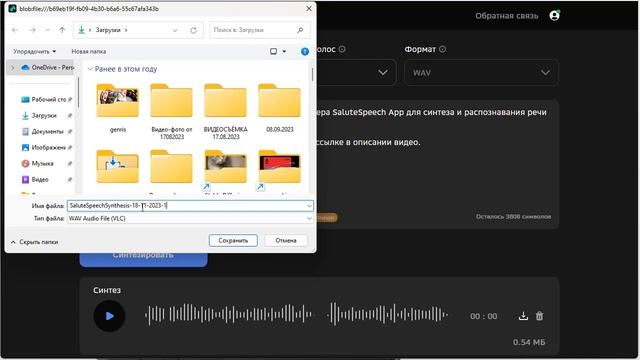Image resolution: width=640 pixels, height=360 pixels.
Task: Click the text about SaluteSpeech App in editor
Action: click(x=431, y=112)
